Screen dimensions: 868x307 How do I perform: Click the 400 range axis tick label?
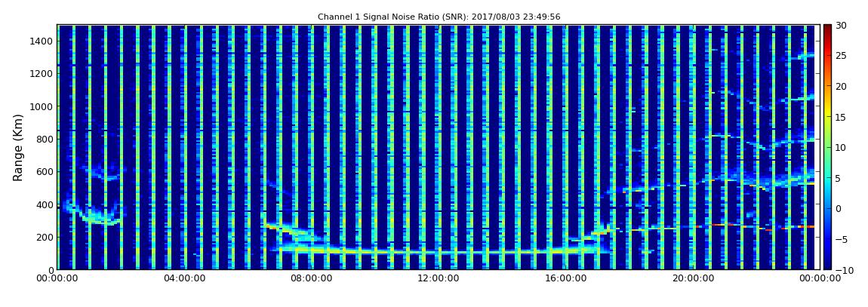(x=45, y=204)
